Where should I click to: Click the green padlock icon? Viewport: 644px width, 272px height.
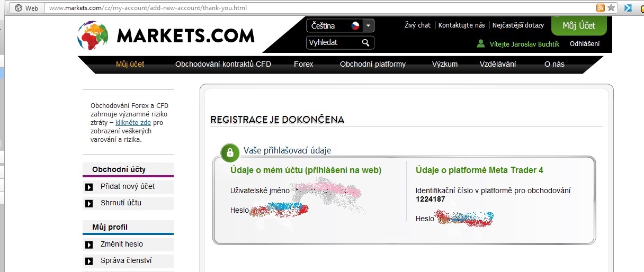pyautogui.click(x=230, y=152)
